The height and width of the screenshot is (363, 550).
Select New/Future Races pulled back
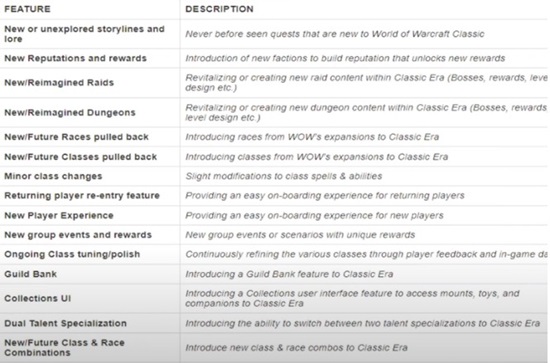(x=76, y=137)
